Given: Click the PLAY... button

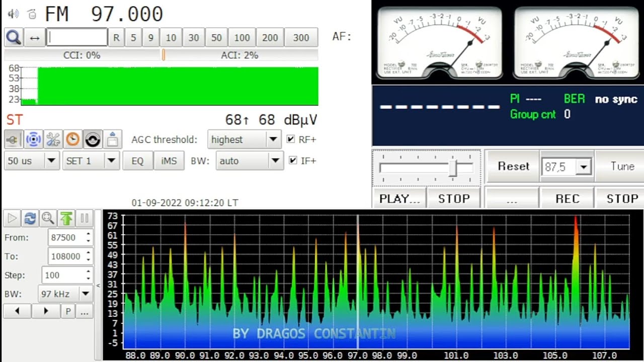Looking at the screenshot, I should click(x=399, y=199).
